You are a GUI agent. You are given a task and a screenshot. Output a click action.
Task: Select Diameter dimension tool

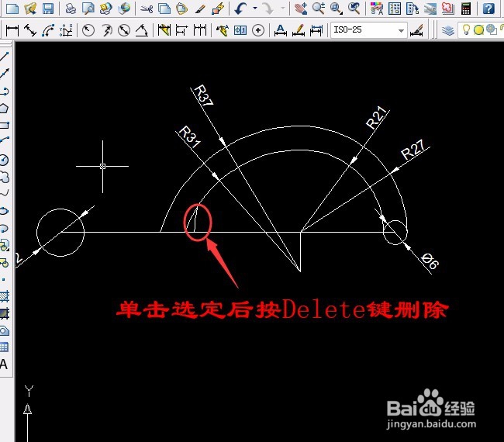[124, 30]
